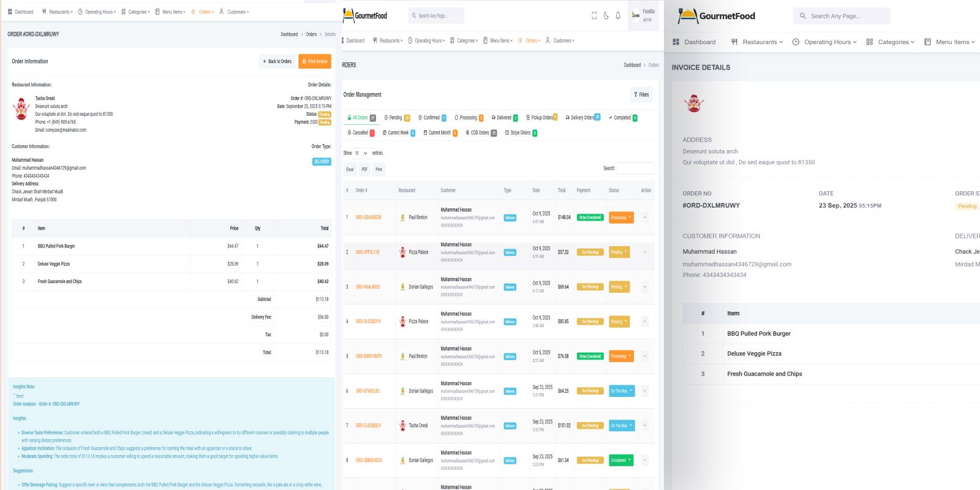Expand highlighted Orders menu on the order details page
The height and width of the screenshot is (490, 980).
203,12
